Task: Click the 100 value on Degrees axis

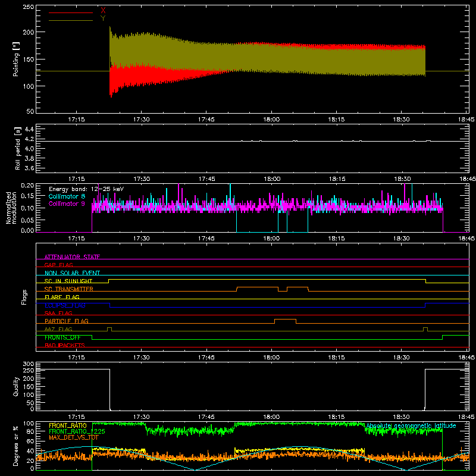Action: [x=29, y=424]
